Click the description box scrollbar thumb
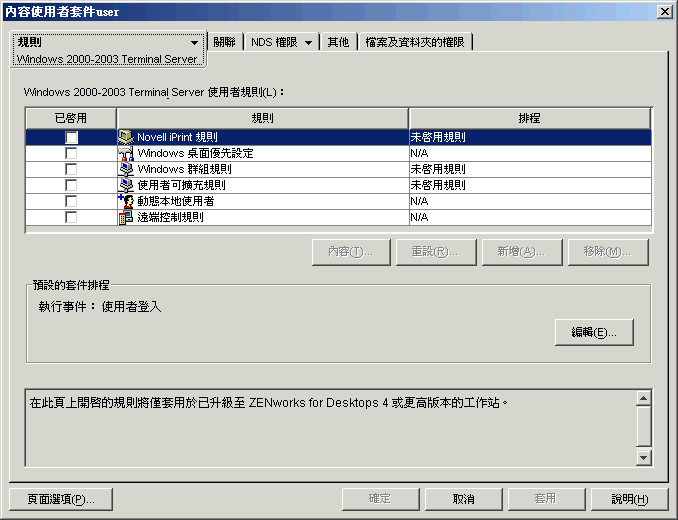The width and height of the screenshot is (678, 520). pos(643,425)
